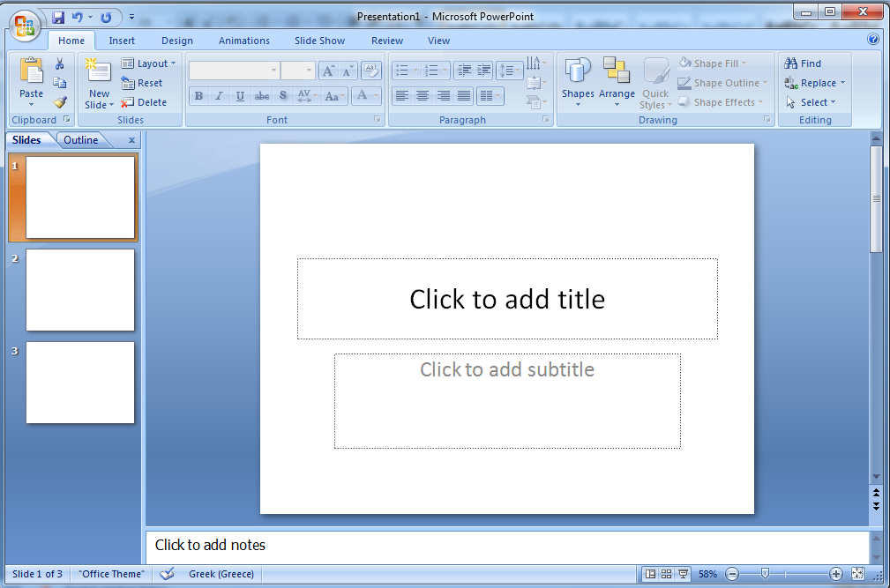
Task: Switch to Slide Sorter view
Action: tap(666, 575)
